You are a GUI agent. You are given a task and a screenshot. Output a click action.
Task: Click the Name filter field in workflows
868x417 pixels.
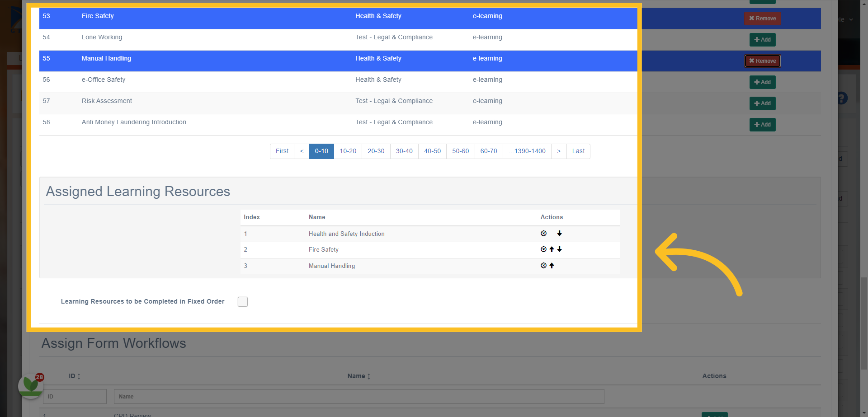pos(359,397)
